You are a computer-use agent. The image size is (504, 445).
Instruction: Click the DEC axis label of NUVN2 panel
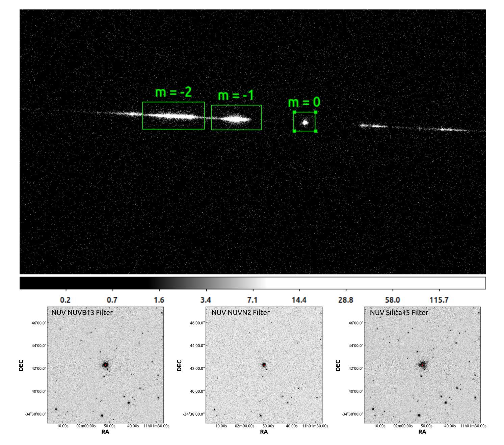179,365
